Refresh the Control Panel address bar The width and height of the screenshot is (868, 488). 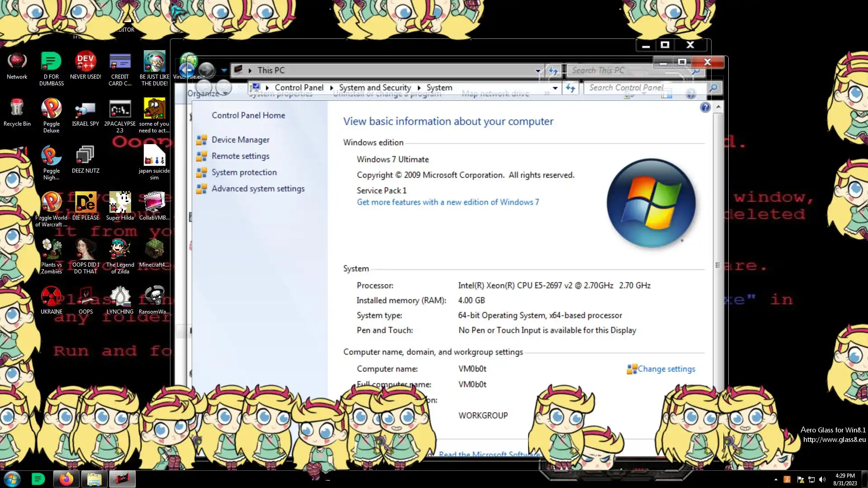click(571, 88)
